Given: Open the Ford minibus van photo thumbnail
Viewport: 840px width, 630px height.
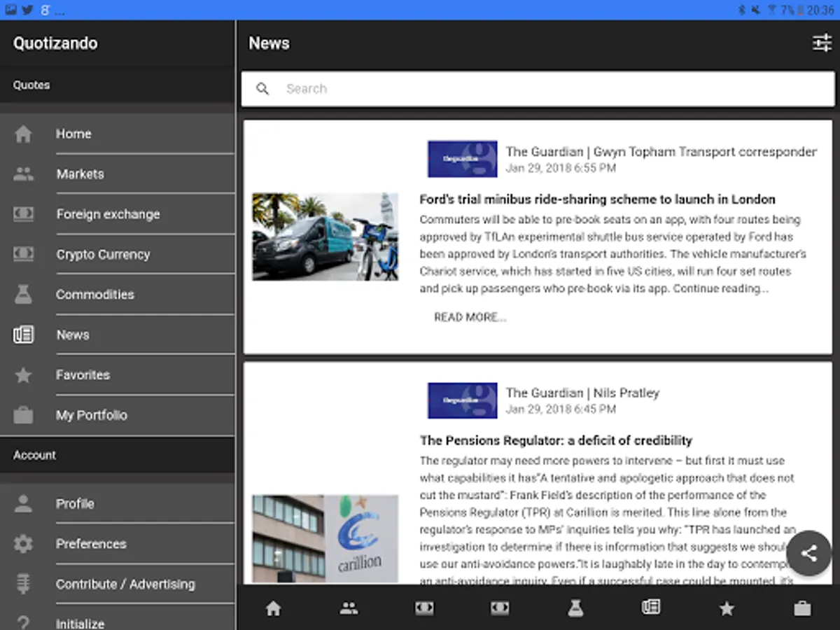Looking at the screenshot, I should [x=325, y=237].
